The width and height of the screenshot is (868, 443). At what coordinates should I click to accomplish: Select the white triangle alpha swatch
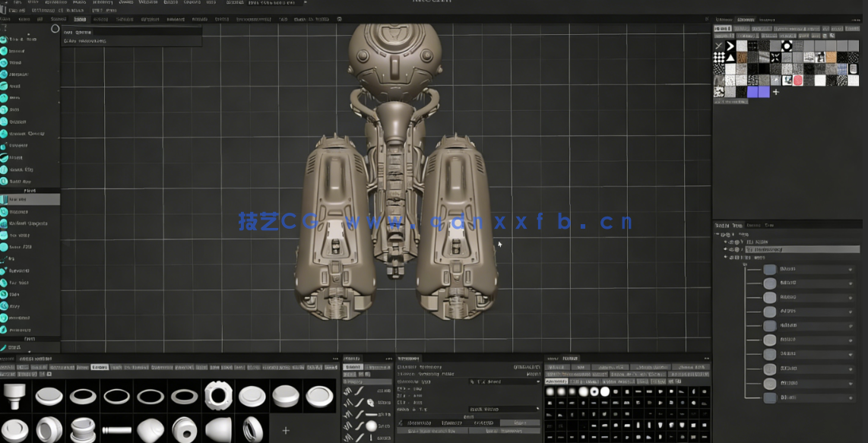click(x=730, y=58)
